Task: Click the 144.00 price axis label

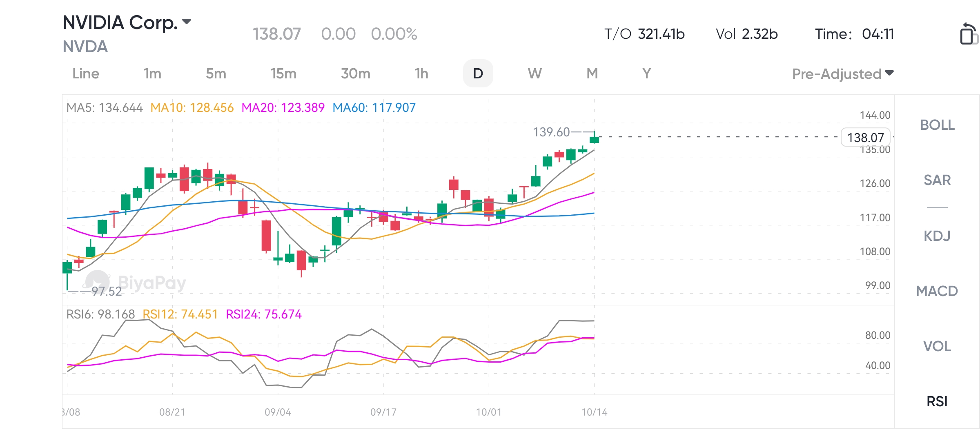Action: pos(875,116)
